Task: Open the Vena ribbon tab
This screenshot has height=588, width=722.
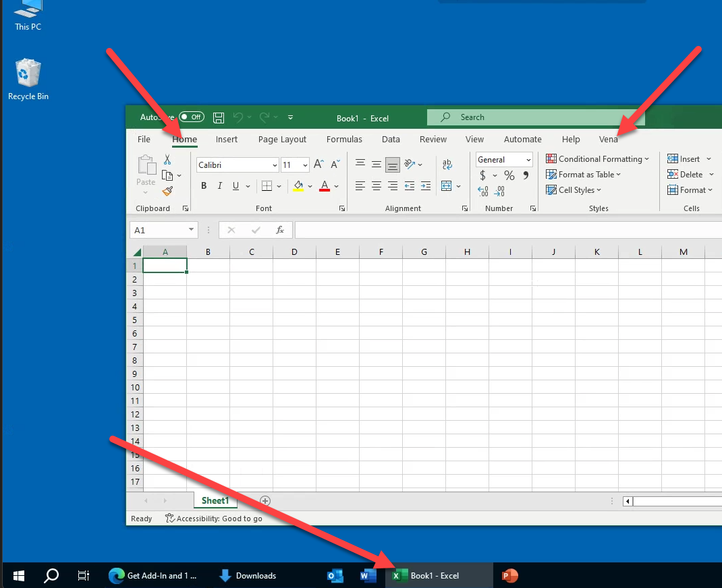Action: tap(608, 140)
